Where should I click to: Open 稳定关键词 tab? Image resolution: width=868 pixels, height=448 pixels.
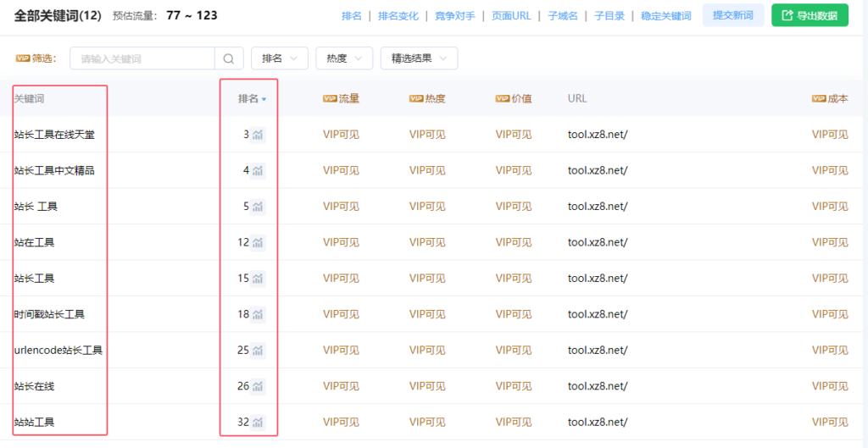666,16
